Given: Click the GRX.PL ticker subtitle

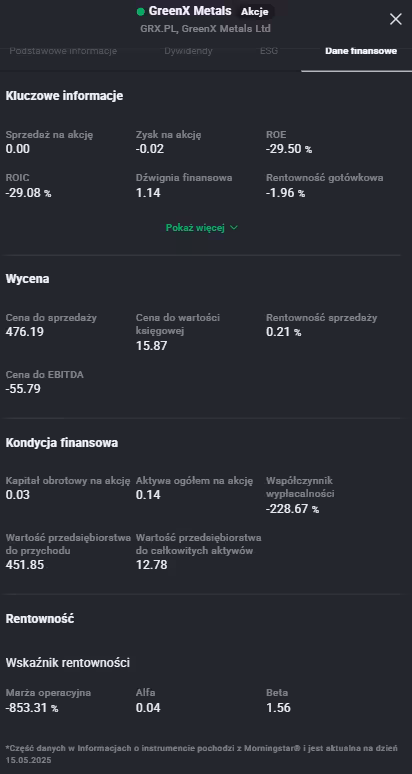Looking at the screenshot, I should point(205,29).
